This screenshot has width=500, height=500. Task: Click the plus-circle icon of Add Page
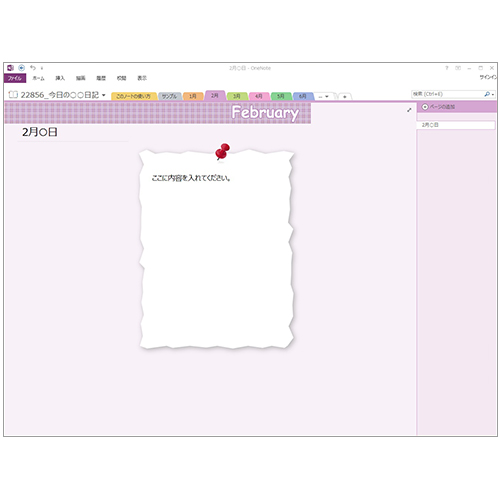(x=425, y=107)
